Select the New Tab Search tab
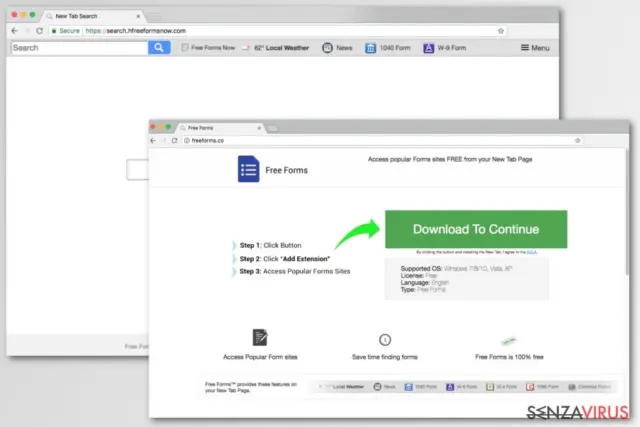Screen dimensions: 640x427 click(x=92, y=16)
